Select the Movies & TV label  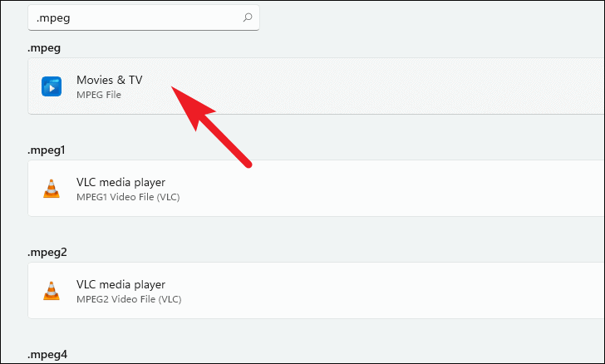(109, 80)
